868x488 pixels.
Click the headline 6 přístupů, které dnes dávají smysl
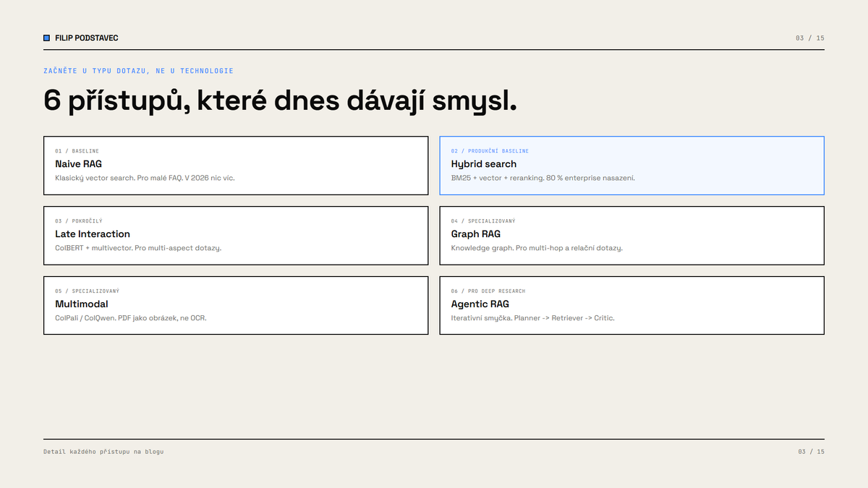pos(280,100)
